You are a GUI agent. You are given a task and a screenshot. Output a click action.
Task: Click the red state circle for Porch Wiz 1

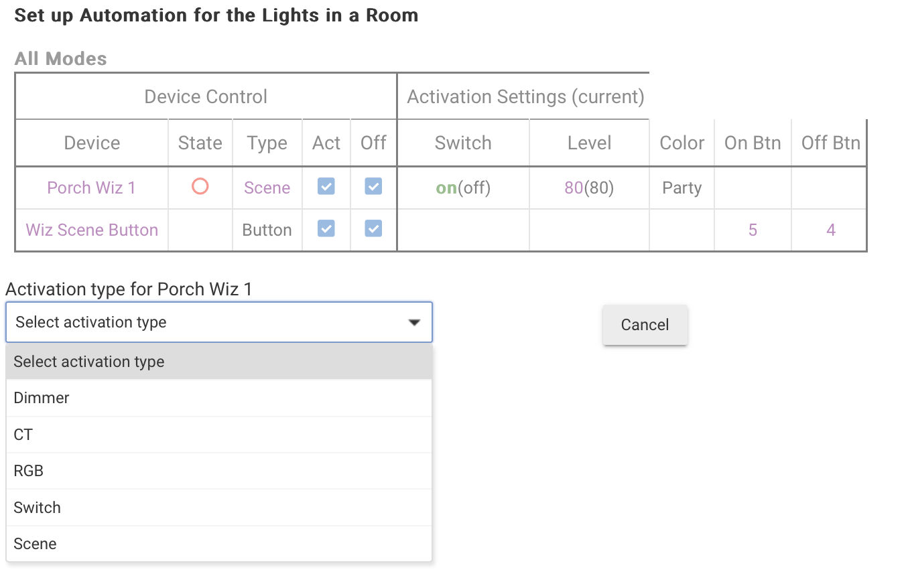pos(200,187)
